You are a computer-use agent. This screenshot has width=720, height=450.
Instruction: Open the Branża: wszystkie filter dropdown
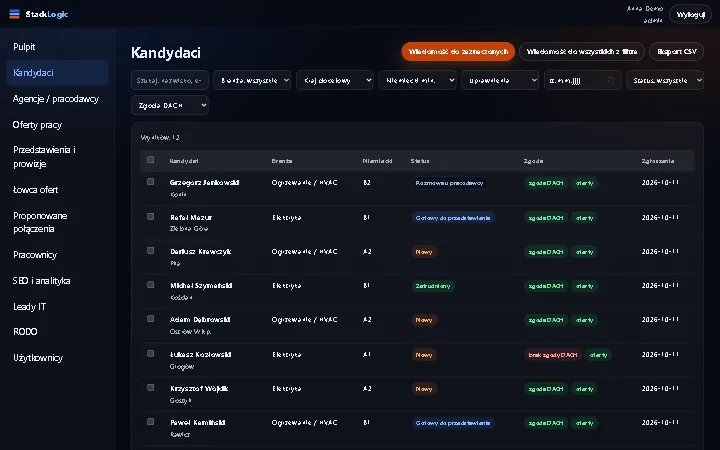point(252,80)
